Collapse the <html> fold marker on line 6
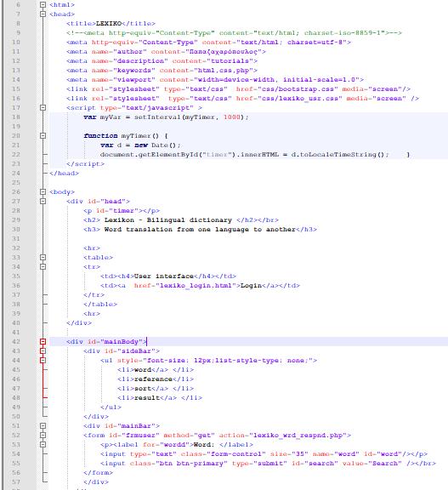Screen dimensions: 448x490 coord(43,5)
